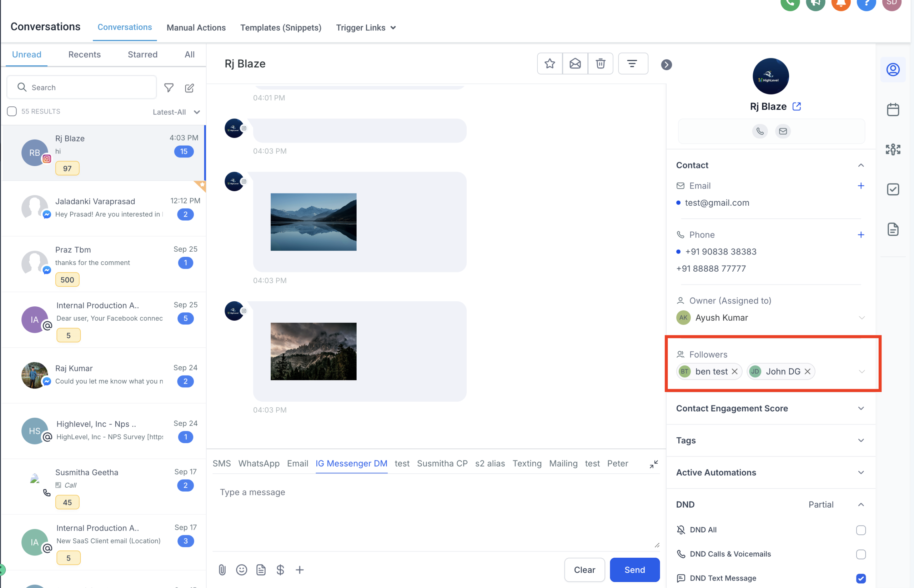Open the Latest-All sorting dropdown
Viewport: 914px width, 588px height.
[x=176, y=112]
